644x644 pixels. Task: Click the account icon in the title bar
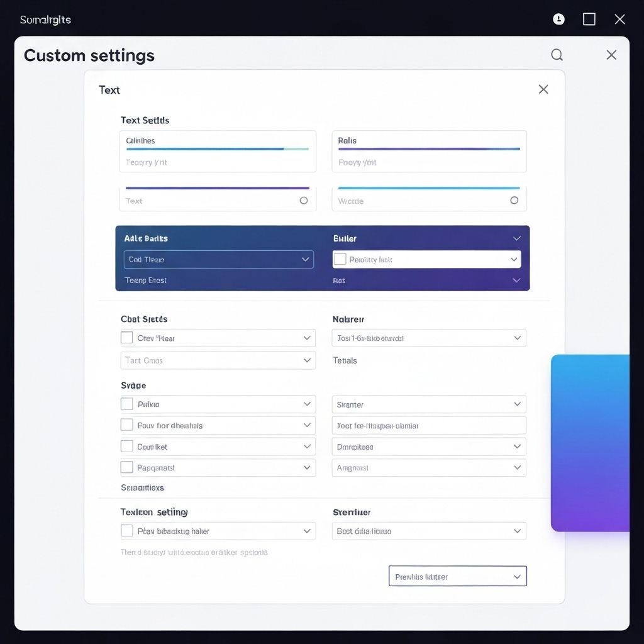click(x=558, y=19)
